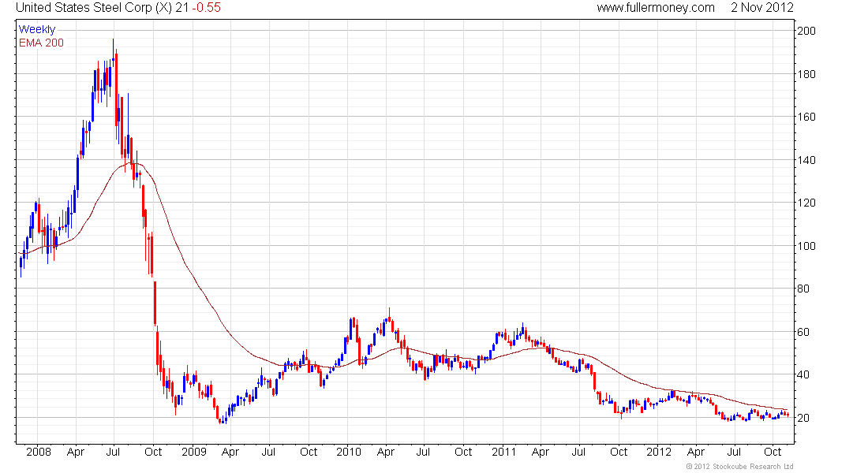868x473 pixels.
Task: Click the "140" price axis label
Action: pos(806,160)
